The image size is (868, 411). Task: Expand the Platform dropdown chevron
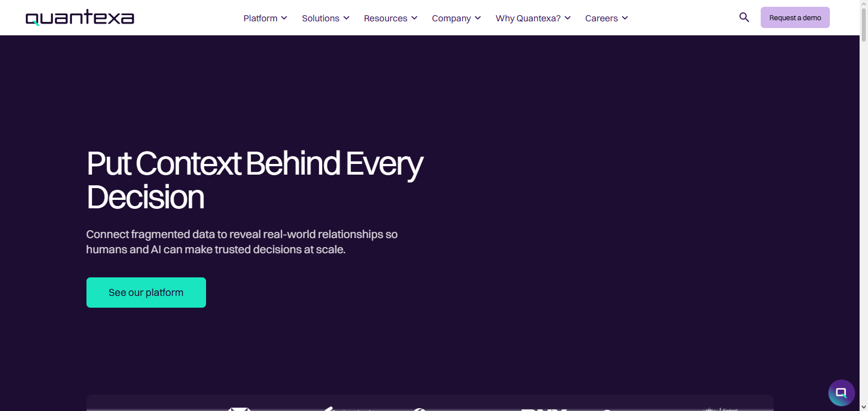click(284, 18)
